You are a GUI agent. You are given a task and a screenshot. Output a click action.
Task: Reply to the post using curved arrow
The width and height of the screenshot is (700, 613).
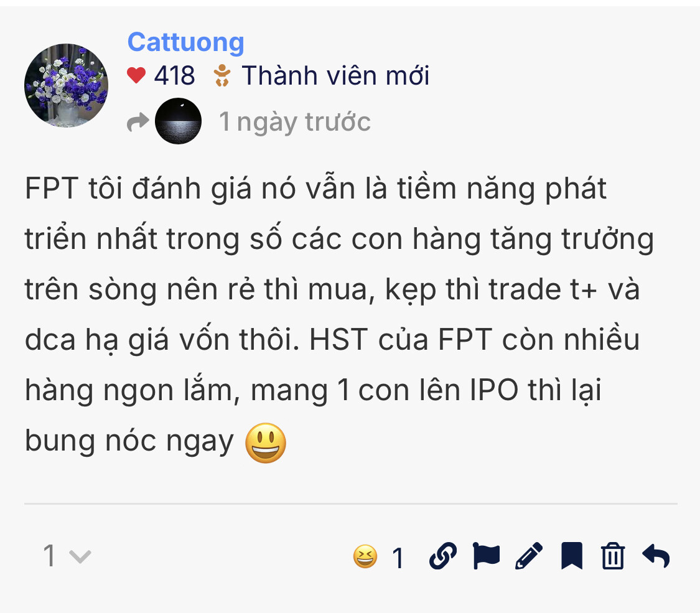point(656,556)
